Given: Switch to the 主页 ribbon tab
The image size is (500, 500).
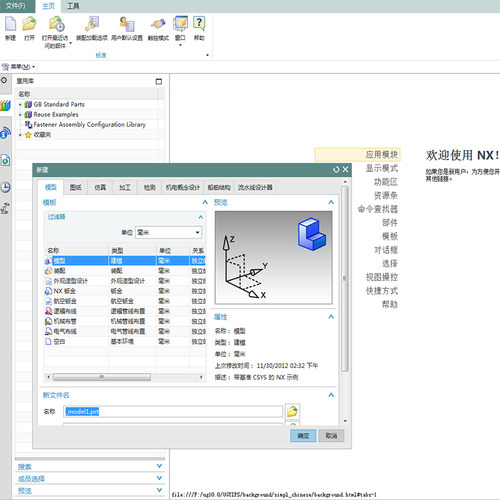Looking at the screenshot, I should pyautogui.click(x=48, y=6).
